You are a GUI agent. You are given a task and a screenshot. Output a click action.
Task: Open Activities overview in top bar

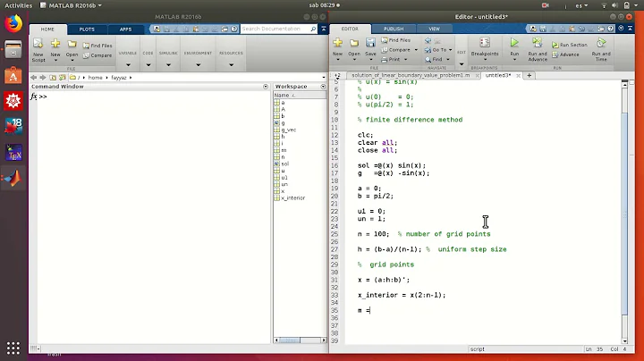click(19, 5)
